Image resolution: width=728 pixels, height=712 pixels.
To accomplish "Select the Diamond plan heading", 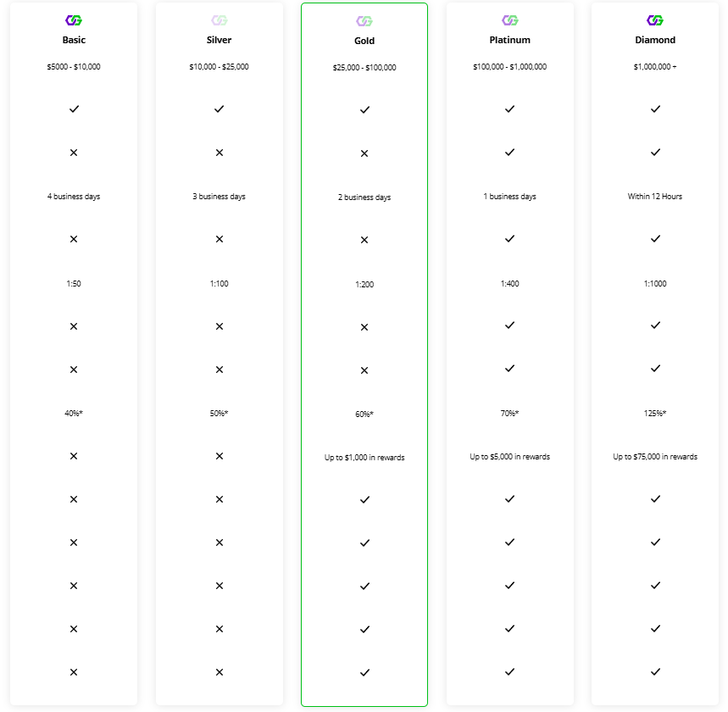I will pos(655,40).
